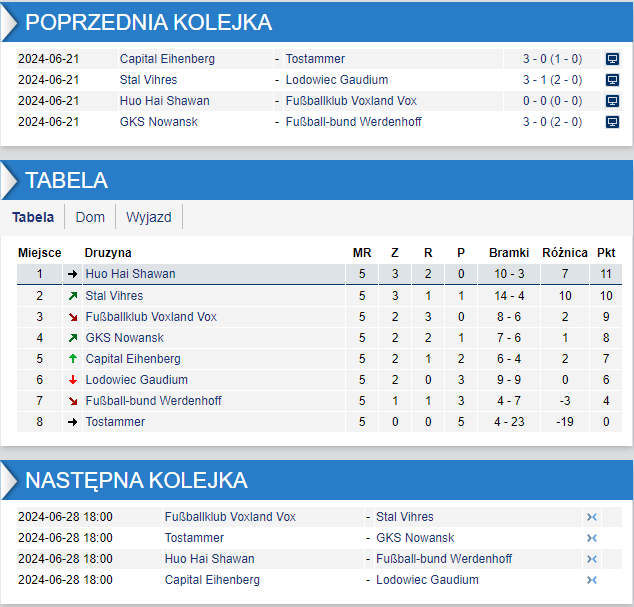This screenshot has width=634, height=607.
Task: Click crossed-swords icon for Tostammer vs GKS Nowansk
Action: point(591,538)
